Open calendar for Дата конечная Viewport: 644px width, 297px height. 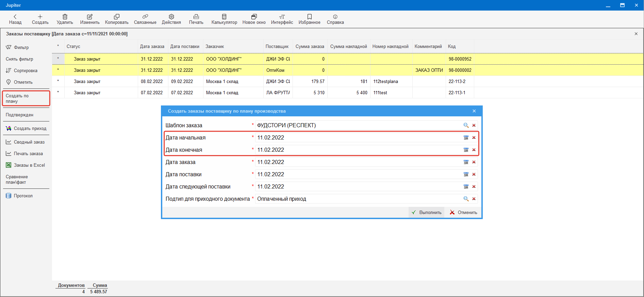click(x=466, y=150)
